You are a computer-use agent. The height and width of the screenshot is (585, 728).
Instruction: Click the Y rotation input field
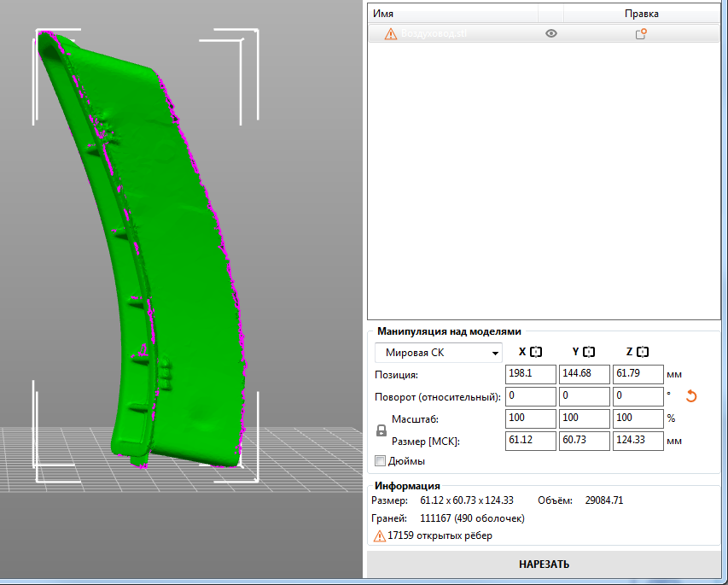[584, 396]
